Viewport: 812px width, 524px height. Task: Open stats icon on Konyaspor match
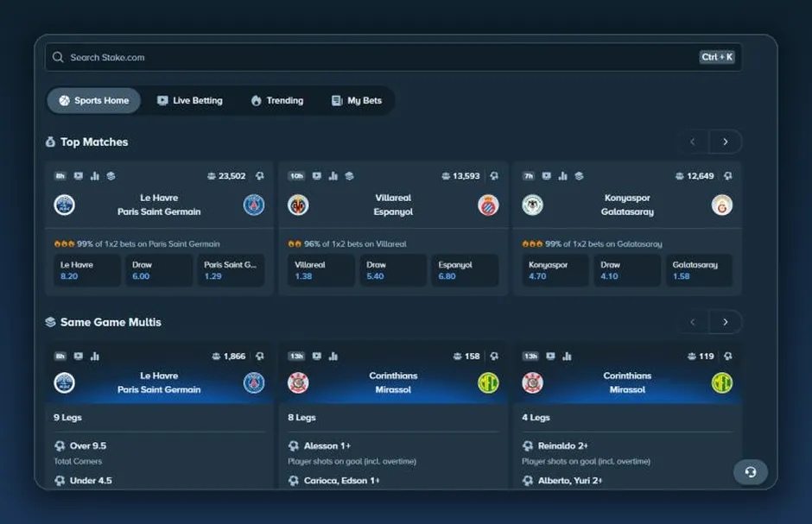[x=563, y=176]
